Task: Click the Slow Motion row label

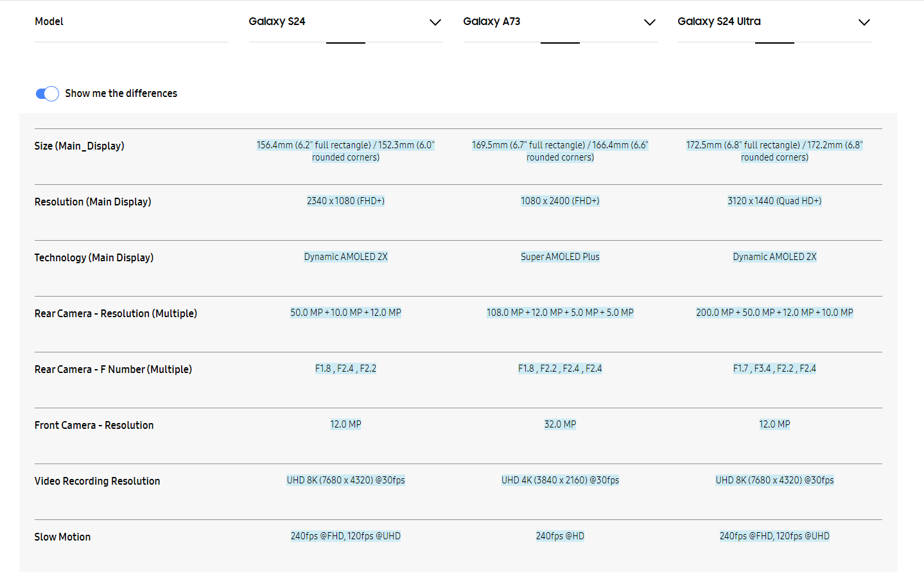Action: [62, 537]
